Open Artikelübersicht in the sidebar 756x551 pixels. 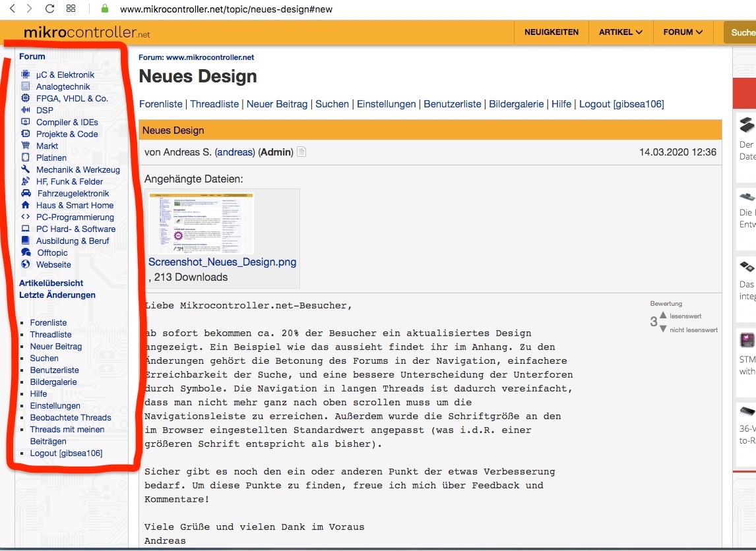click(x=51, y=283)
